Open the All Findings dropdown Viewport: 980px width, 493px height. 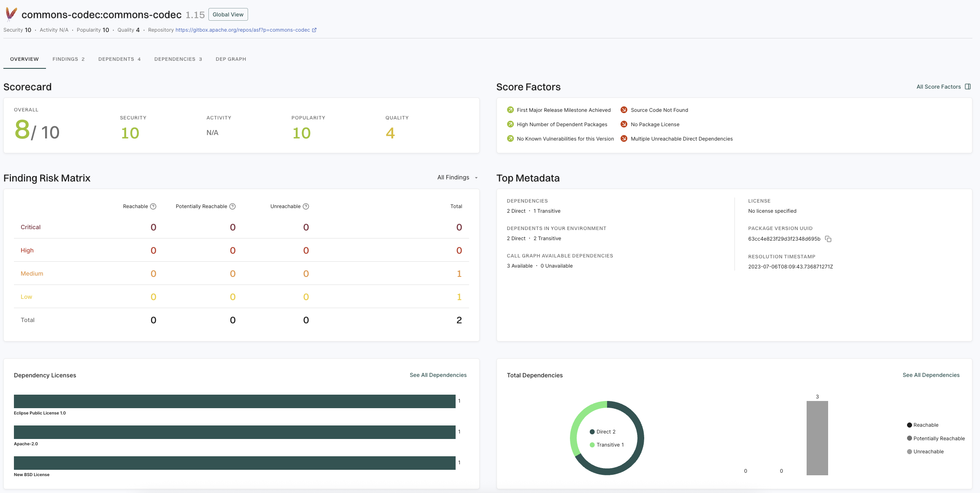click(x=457, y=178)
